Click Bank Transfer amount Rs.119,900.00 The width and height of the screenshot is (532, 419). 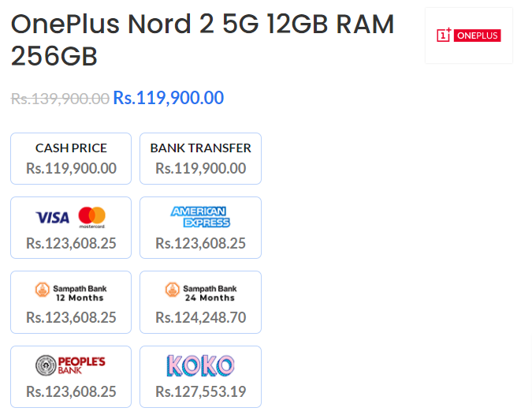click(x=200, y=168)
